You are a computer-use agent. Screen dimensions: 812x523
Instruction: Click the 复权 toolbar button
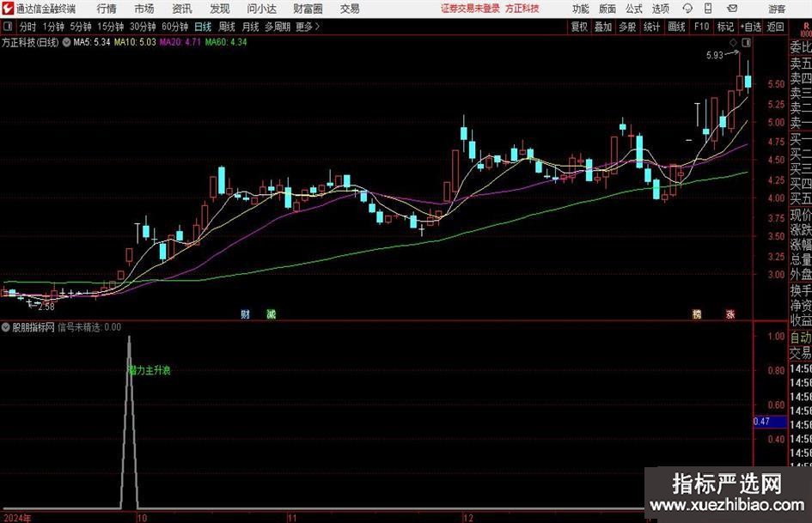(x=579, y=27)
